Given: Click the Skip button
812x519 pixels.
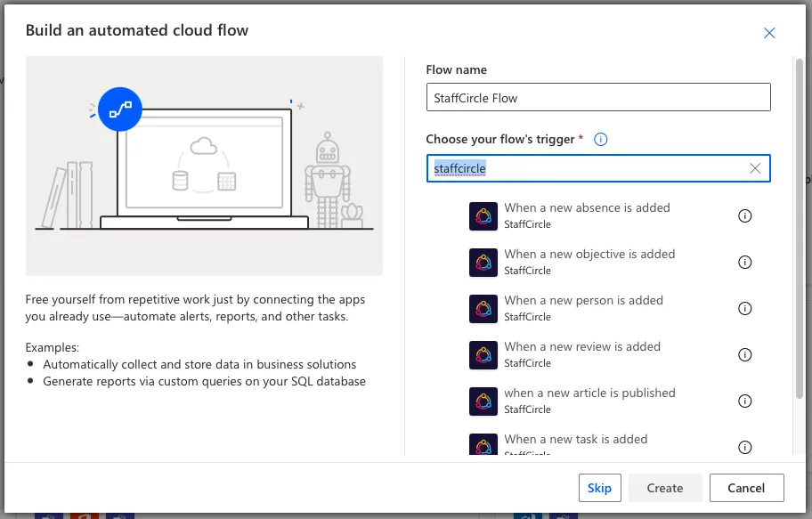Looking at the screenshot, I should coord(600,488).
